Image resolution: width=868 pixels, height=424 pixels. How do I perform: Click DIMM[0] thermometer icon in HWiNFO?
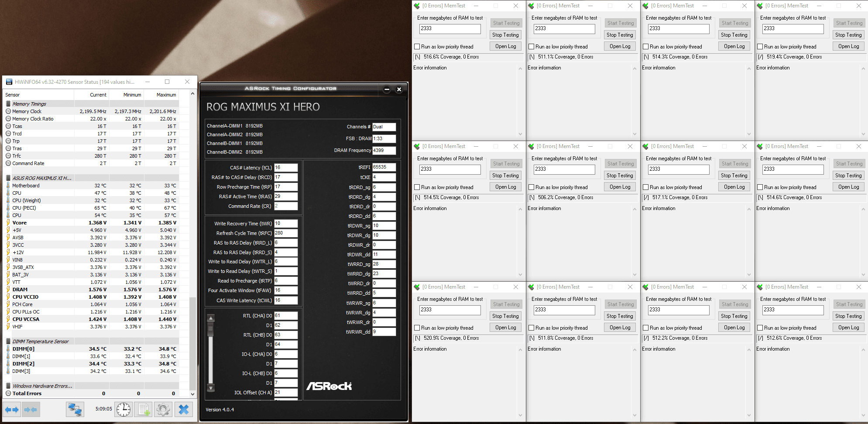(x=8, y=349)
